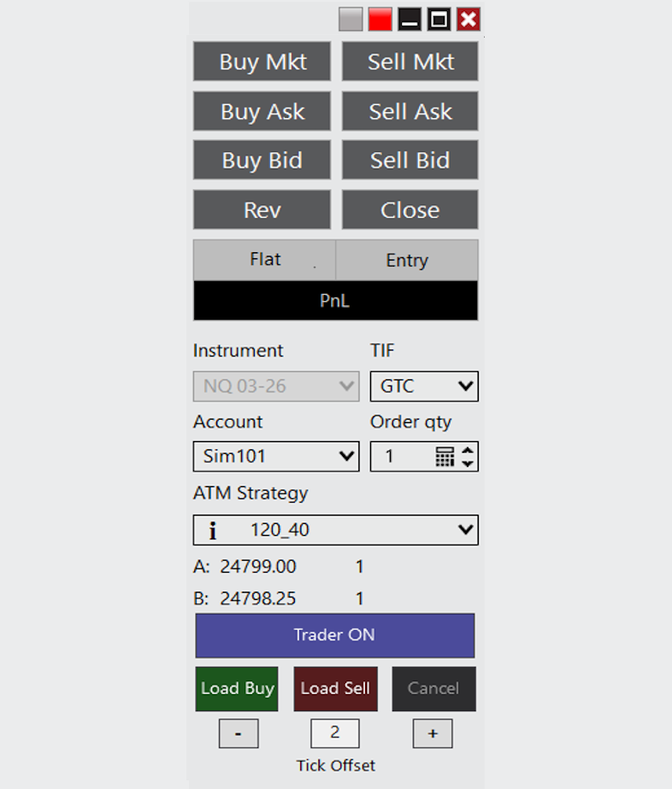Open the Instrument dropdown NQ 03-26
The height and width of the screenshot is (789, 672).
(x=275, y=386)
